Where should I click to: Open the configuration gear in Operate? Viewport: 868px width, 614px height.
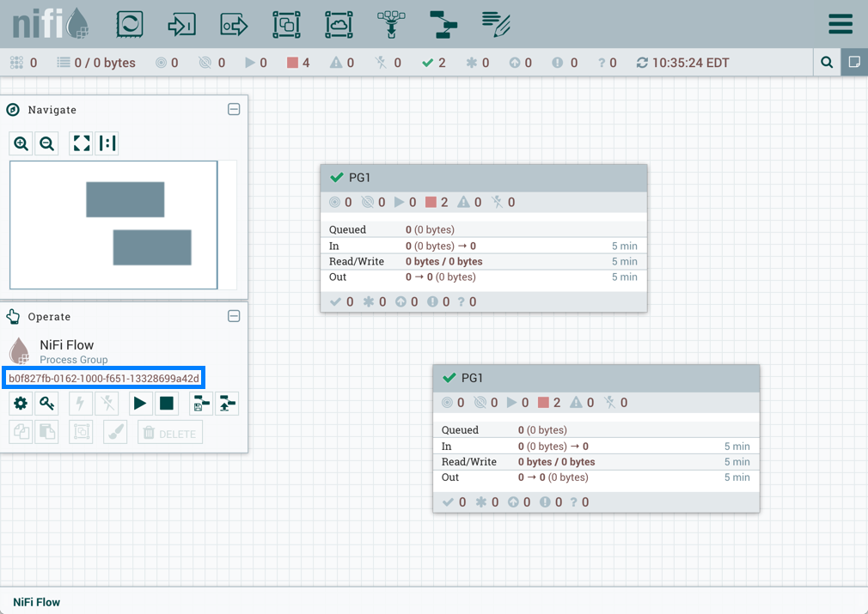[x=21, y=403]
